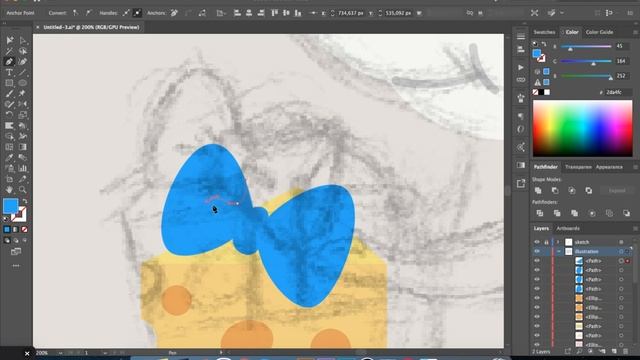
Task: Switch to the Appearance tab
Action: 609,167
